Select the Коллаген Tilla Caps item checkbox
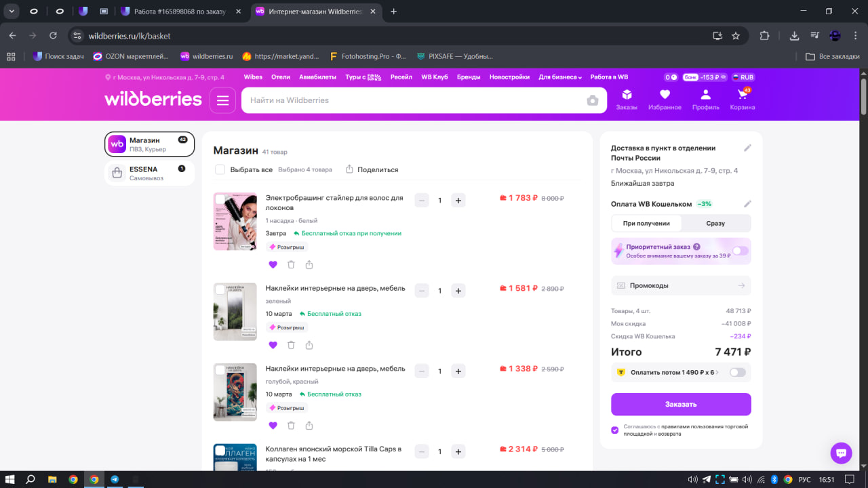Image resolution: width=868 pixels, height=488 pixels. click(x=220, y=451)
